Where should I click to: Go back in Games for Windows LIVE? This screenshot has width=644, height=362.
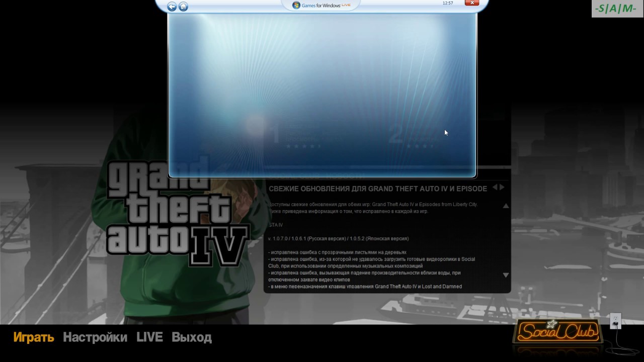pyautogui.click(x=172, y=7)
